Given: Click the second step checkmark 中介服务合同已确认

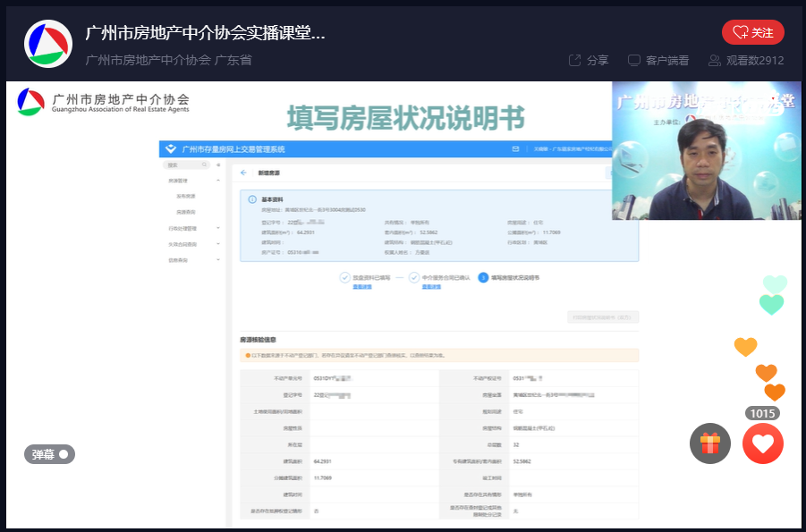Looking at the screenshot, I should point(414,277).
